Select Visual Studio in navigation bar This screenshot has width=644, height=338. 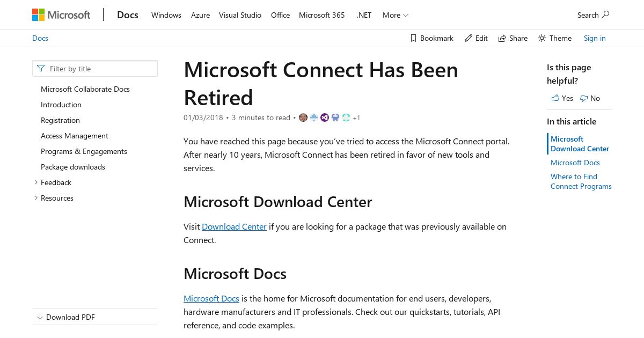pyautogui.click(x=240, y=15)
